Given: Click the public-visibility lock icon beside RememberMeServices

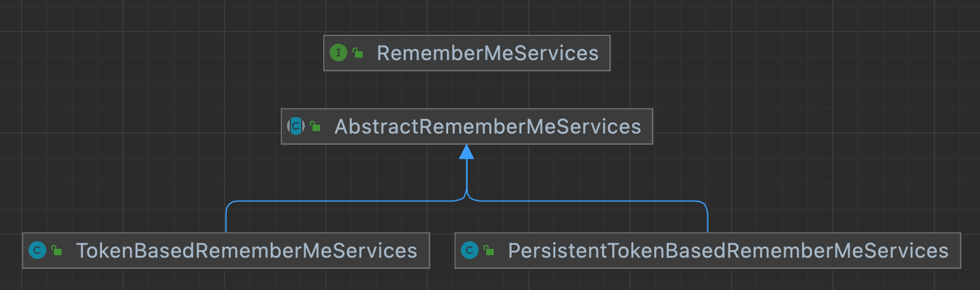Looking at the screenshot, I should [x=358, y=53].
